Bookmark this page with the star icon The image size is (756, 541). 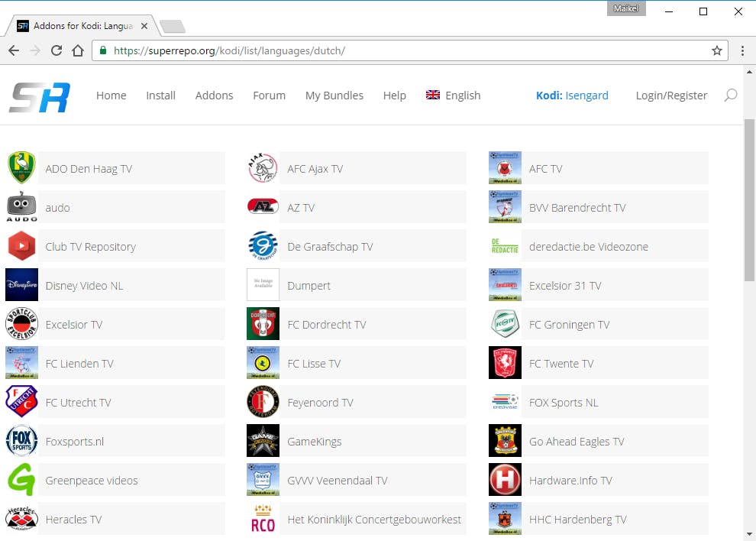point(717,50)
